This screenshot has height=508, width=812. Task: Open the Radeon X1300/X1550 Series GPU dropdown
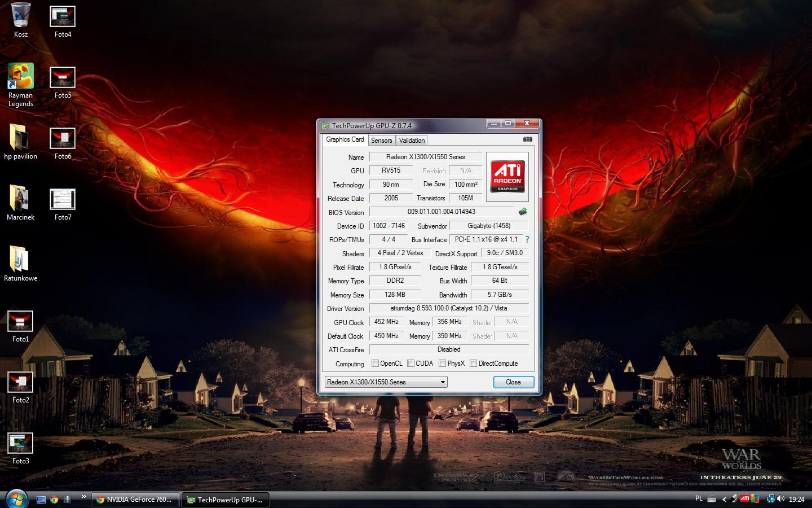386,382
